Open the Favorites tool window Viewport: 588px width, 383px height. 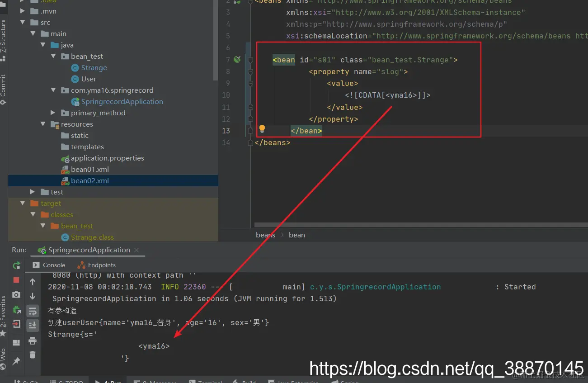tap(4, 316)
